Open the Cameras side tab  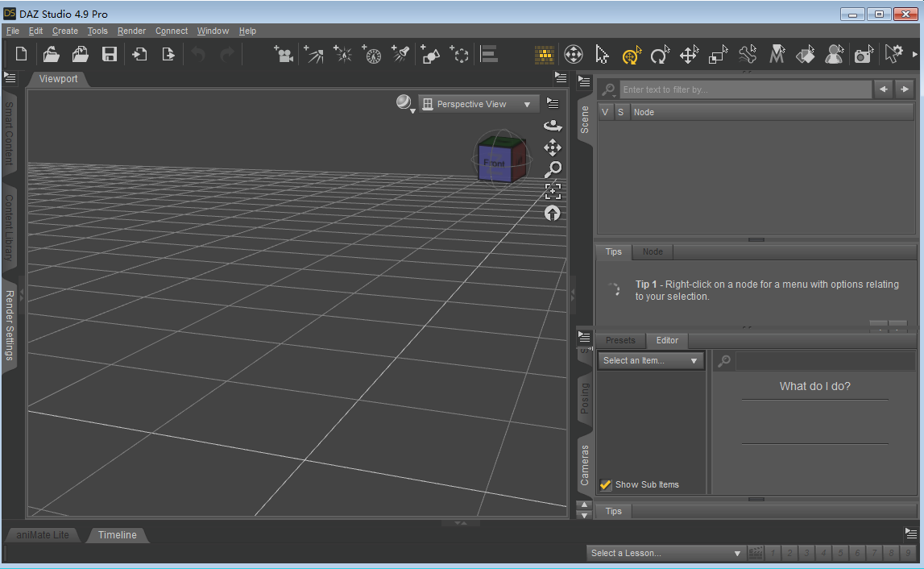tap(585, 465)
